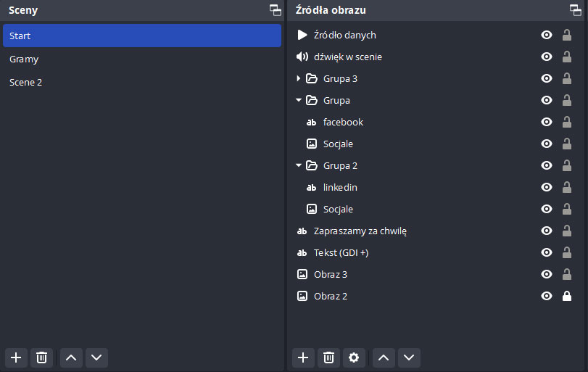
Task: Unlock the Obraz 2 source
Action: (x=567, y=296)
